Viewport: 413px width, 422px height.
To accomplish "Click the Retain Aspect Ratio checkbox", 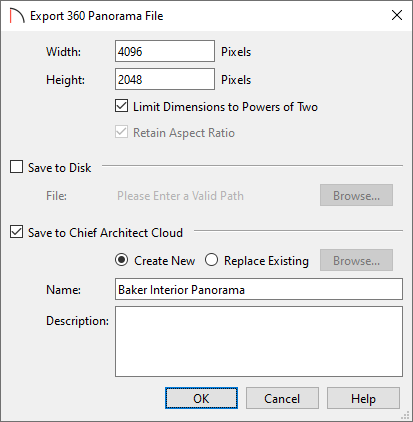I will 121,132.
